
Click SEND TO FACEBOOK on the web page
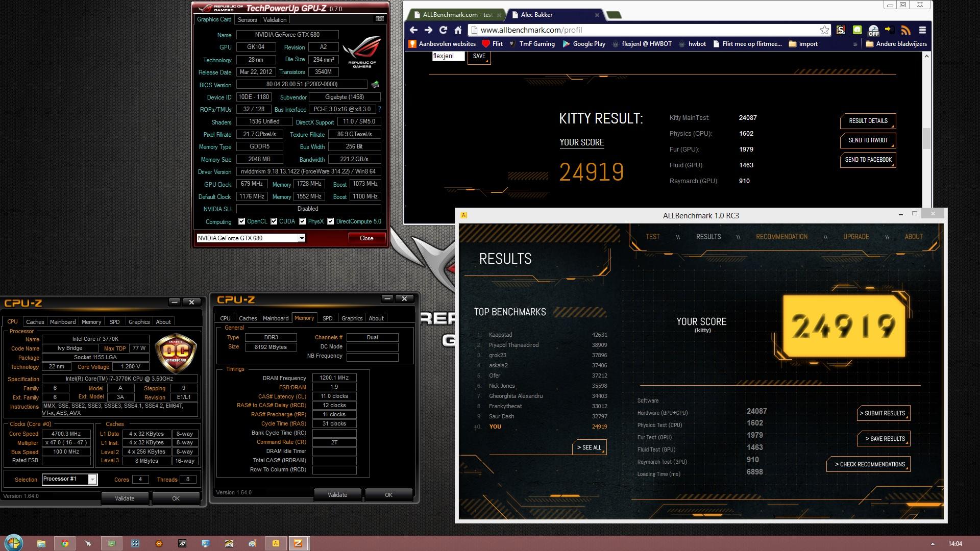tap(868, 160)
